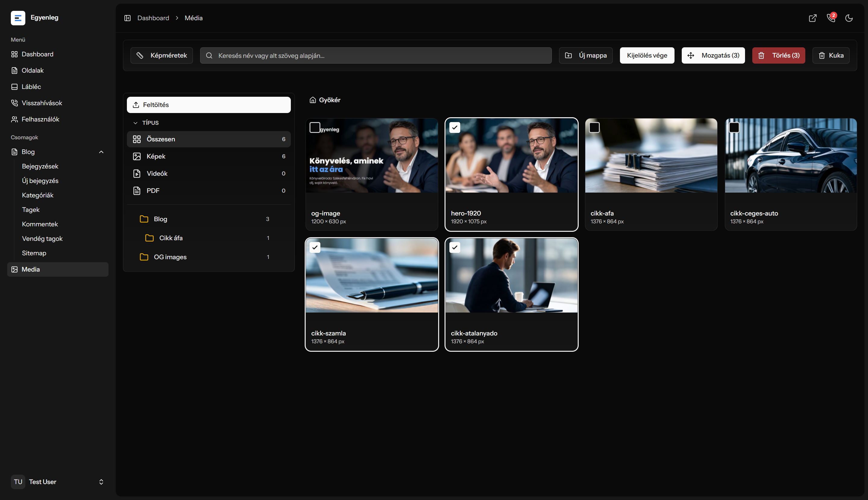Click the search magnifier icon
The image size is (868, 500).
[209, 55]
